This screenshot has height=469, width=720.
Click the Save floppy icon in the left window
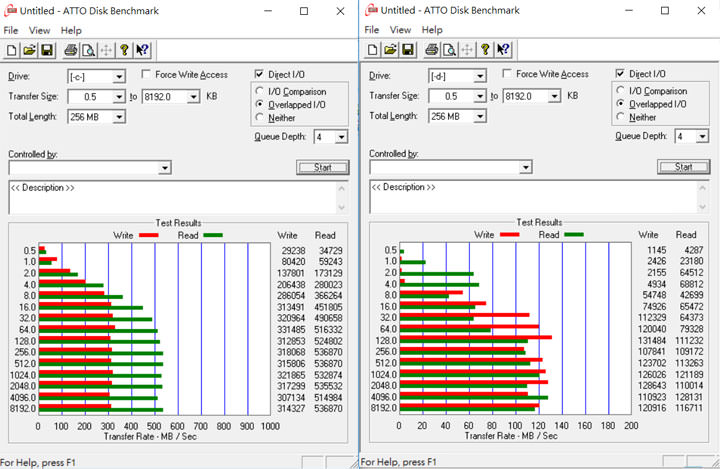click(47, 50)
